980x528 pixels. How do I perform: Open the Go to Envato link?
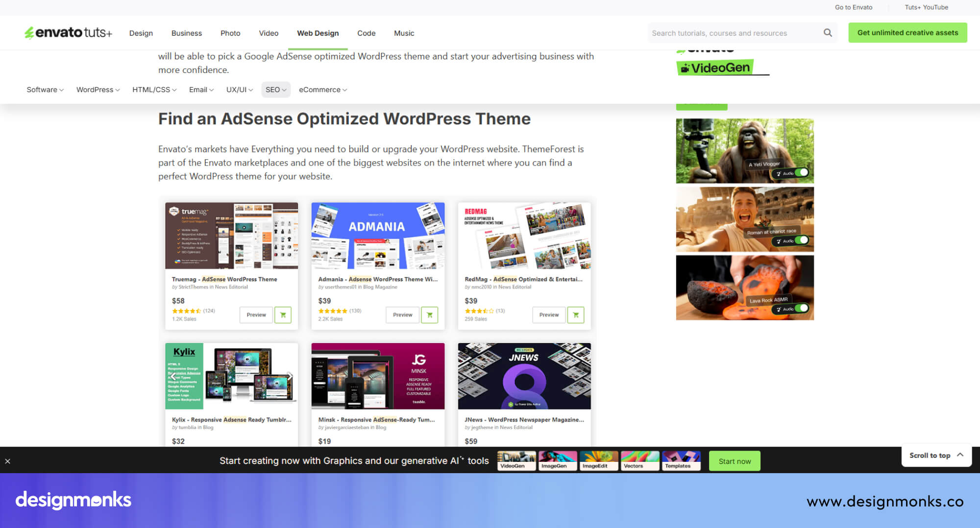[854, 7]
